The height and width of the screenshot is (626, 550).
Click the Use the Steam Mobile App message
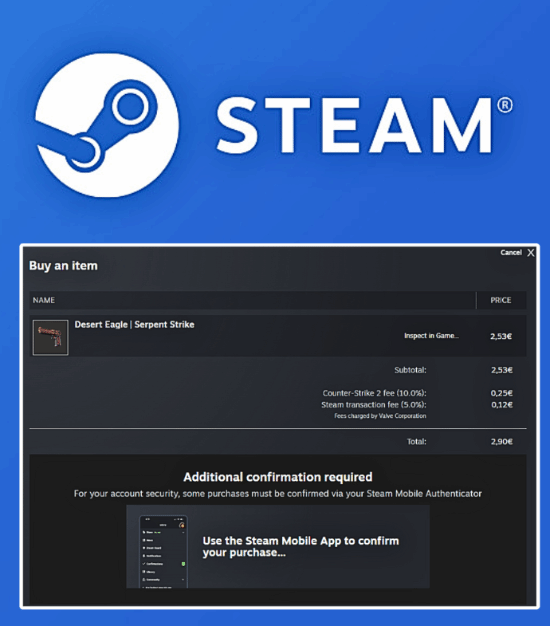point(301,547)
